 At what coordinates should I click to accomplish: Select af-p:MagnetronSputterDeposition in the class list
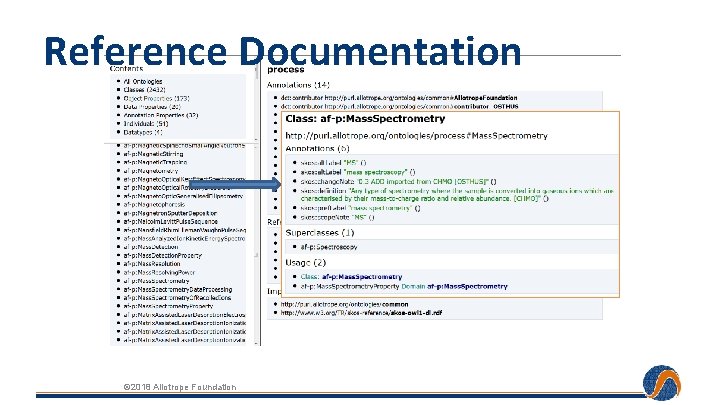(170, 213)
